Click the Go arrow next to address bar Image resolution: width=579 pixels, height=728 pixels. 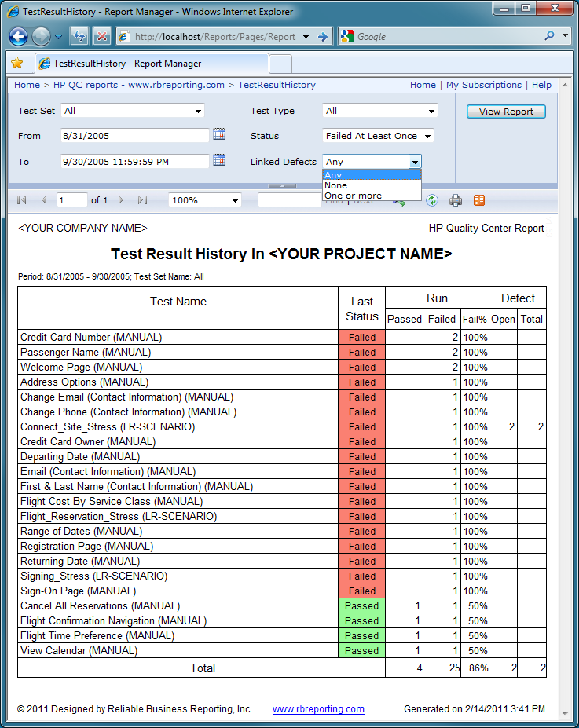pos(323,37)
